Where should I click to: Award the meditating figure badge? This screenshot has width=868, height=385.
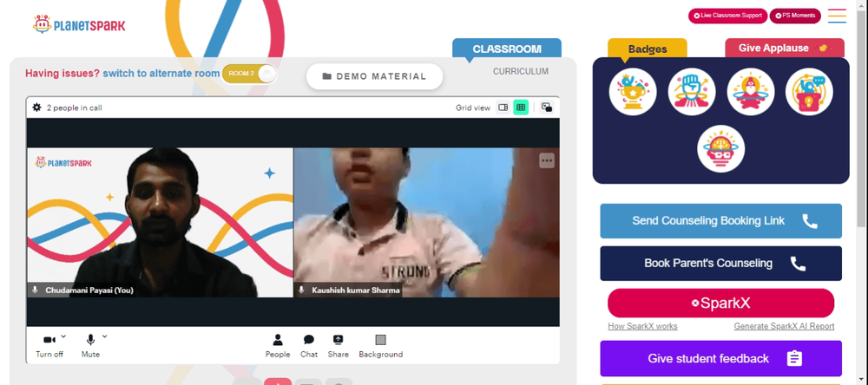point(751,92)
